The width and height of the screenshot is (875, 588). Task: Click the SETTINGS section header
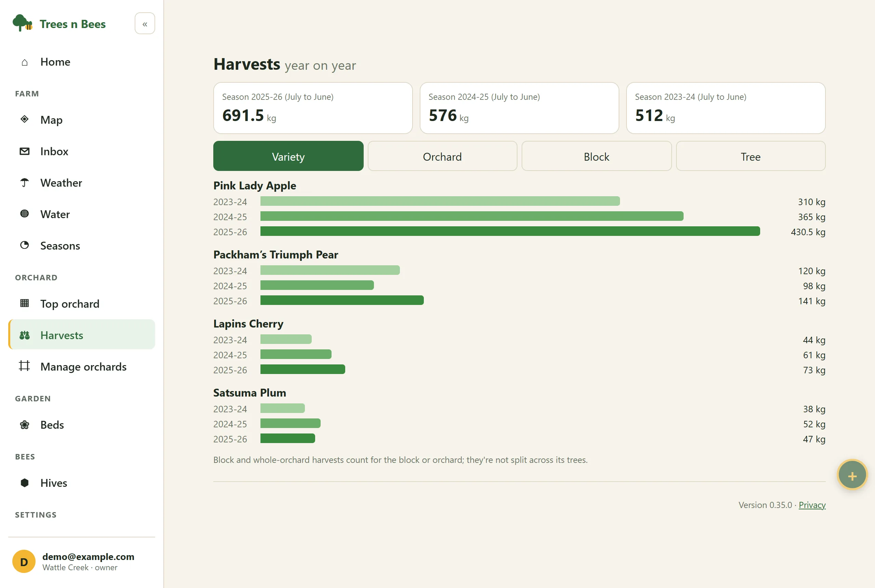click(36, 515)
